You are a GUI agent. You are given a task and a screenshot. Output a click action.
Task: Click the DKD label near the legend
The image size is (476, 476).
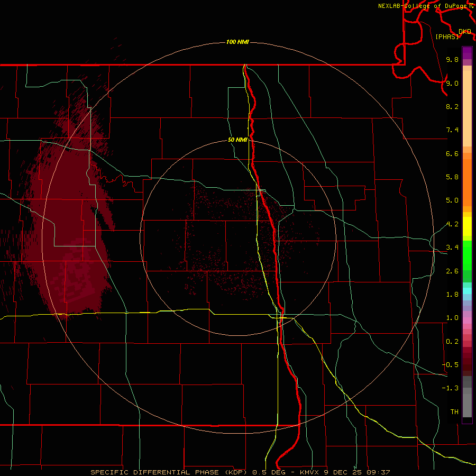[x=465, y=32]
